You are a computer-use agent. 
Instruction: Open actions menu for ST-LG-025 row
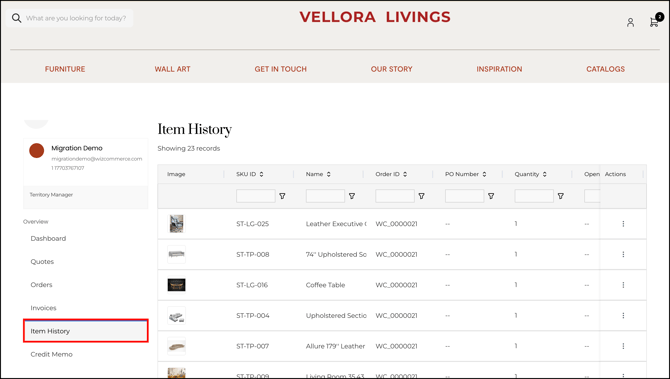pyautogui.click(x=623, y=224)
